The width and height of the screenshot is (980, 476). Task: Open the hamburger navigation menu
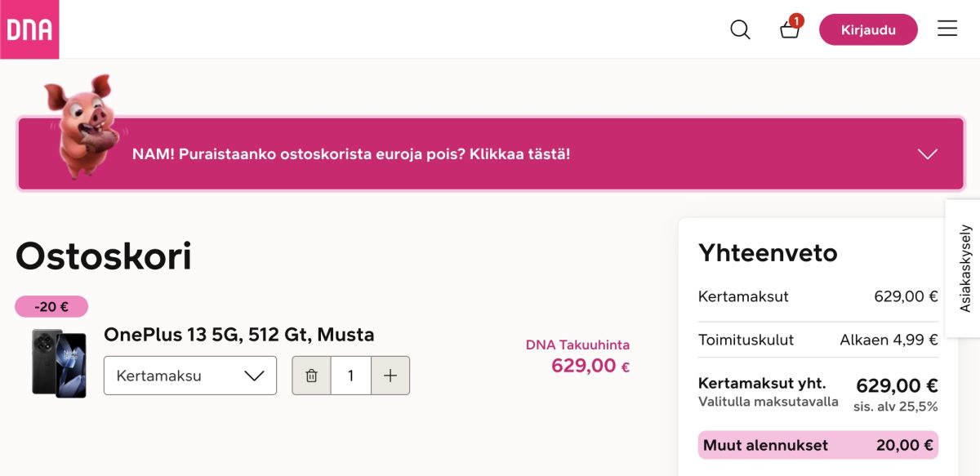947,28
